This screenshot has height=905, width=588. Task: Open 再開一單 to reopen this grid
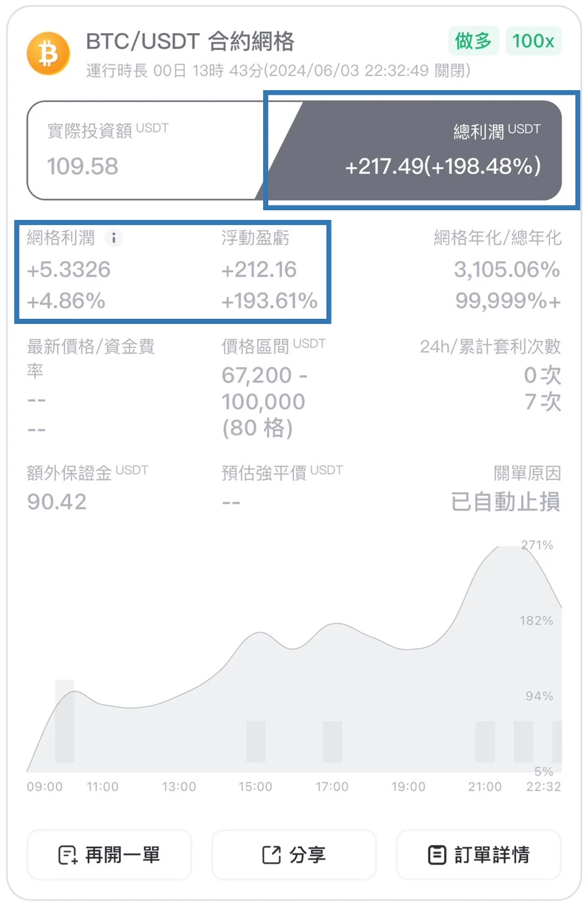click(x=109, y=855)
